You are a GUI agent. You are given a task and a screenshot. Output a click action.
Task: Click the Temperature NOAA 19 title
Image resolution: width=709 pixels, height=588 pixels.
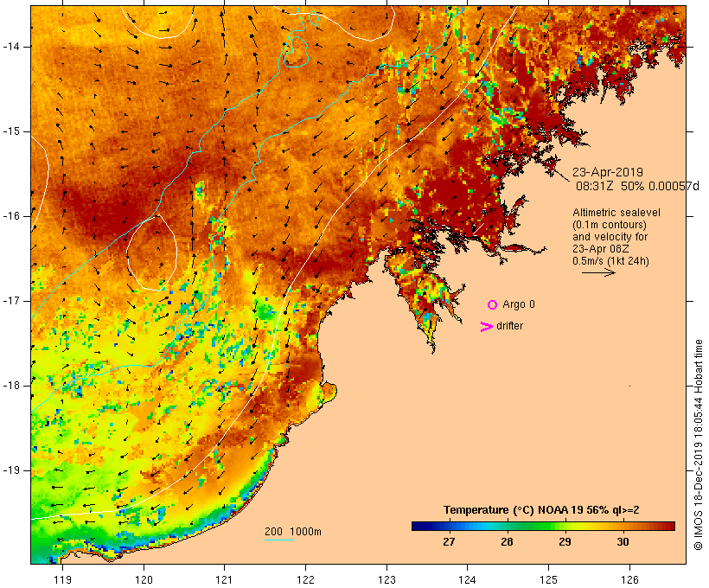point(541,510)
